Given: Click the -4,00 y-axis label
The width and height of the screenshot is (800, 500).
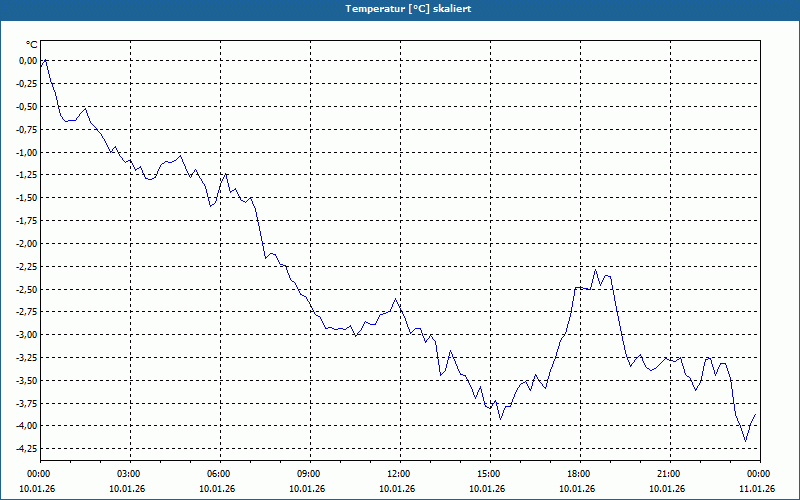Looking at the screenshot, I should tap(27, 426).
